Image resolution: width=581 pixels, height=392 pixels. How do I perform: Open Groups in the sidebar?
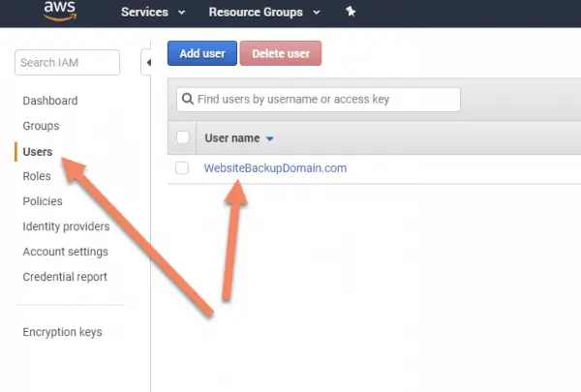point(41,126)
